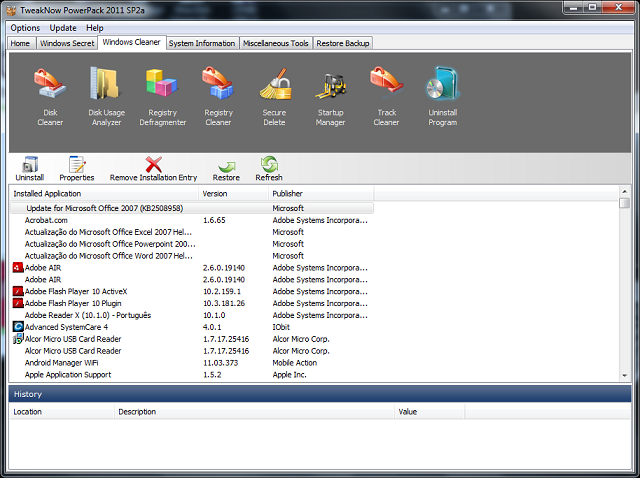Select Actualização do Microsoft Office Excel 2007 row

click(x=191, y=232)
